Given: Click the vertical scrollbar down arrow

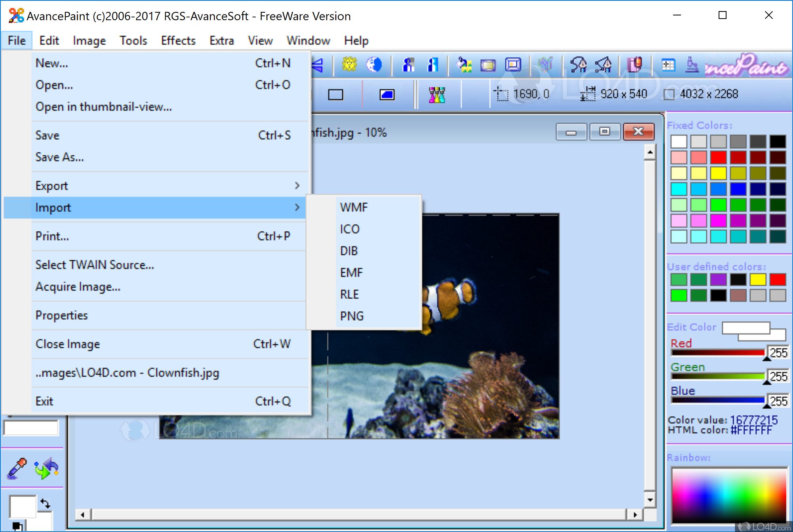Looking at the screenshot, I should 650,500.
